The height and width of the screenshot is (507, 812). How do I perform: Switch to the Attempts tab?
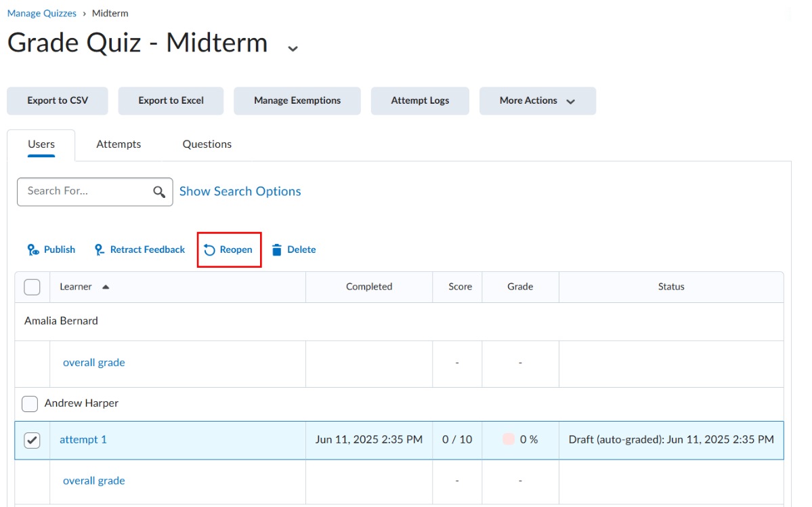tap(119, 144)
